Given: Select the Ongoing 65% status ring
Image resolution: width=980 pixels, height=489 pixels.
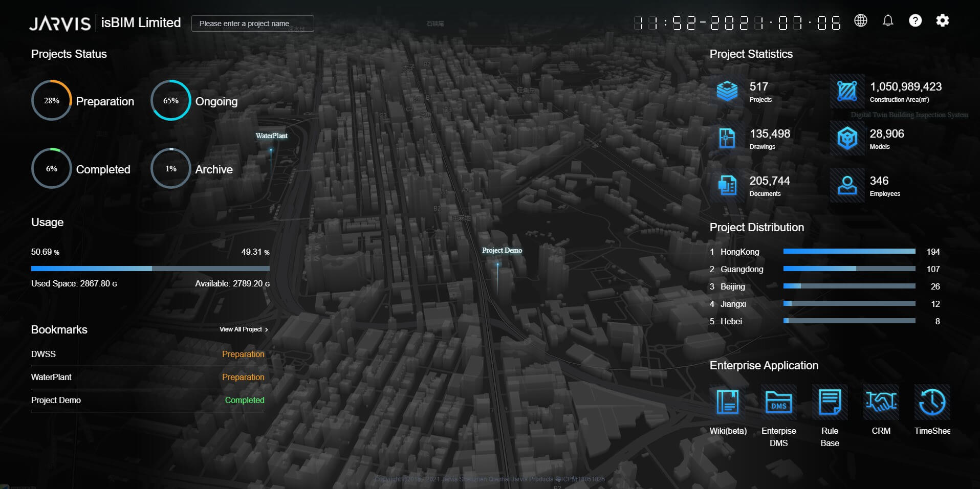Looking at the screenshot, I should 171,100.
